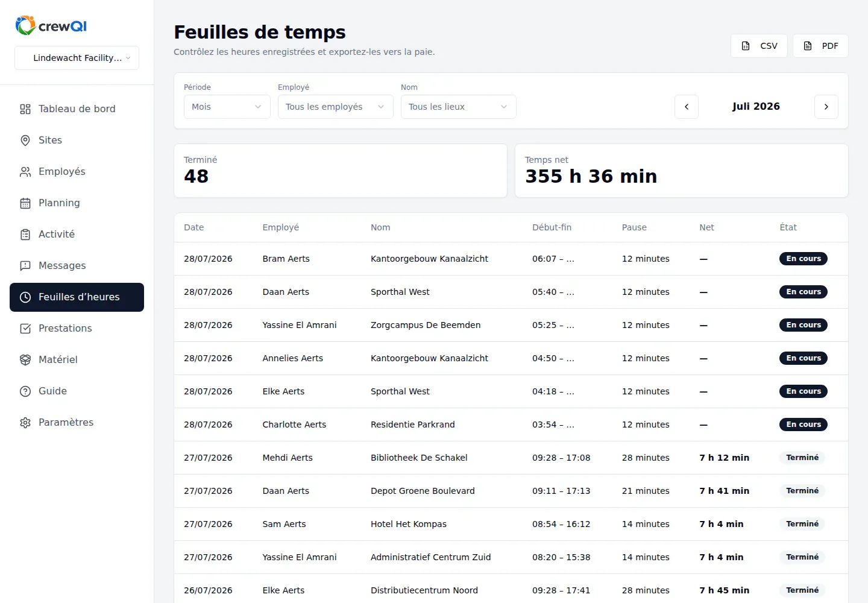Image resolution: width=868 pixels, height=603 pixels.
Task: Click Yassine El Amrani in Zorgcampus row
Action: click(x=300, y=325)
